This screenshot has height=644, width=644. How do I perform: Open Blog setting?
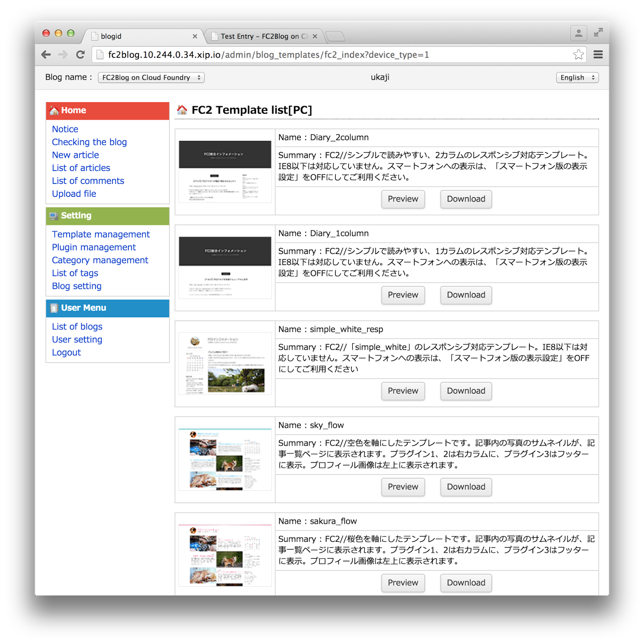[76, 286]
